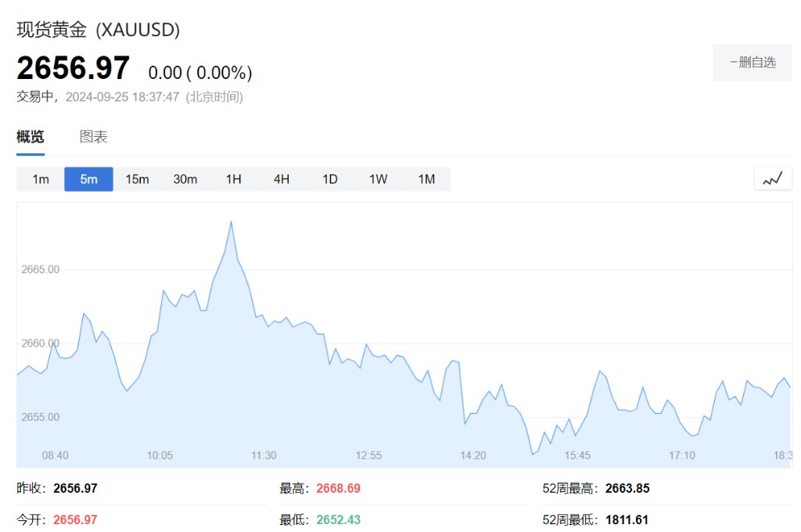The width and height of the screenshot is (801, 532).
Task: Click the current price 2656.97 heading
Action: pos(73,69)
